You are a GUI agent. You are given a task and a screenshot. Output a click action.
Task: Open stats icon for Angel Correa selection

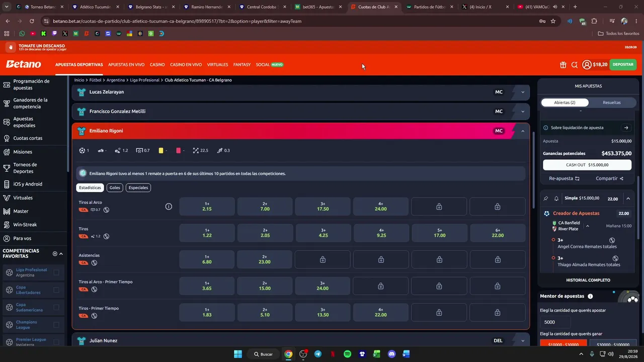(612, 240)
